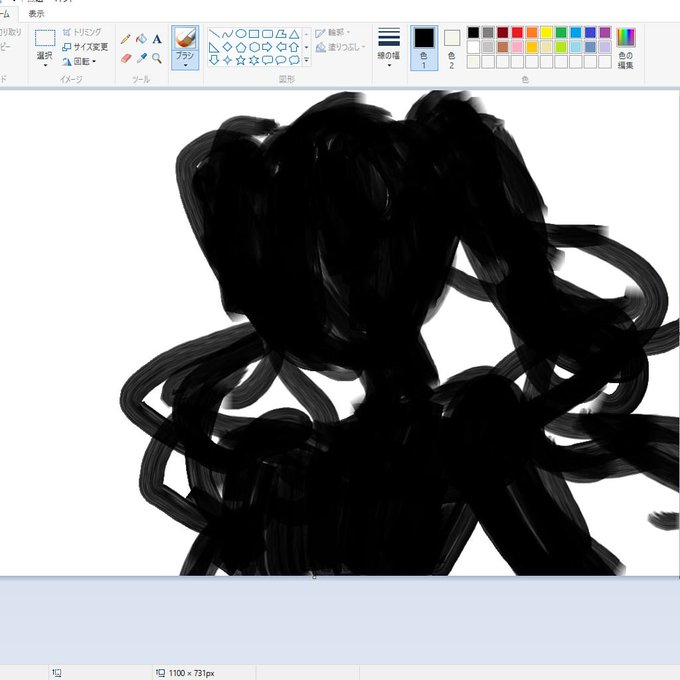Select the Text tool A icon
680x680 pixels.
pyautogui.click(x=157, y=39)
